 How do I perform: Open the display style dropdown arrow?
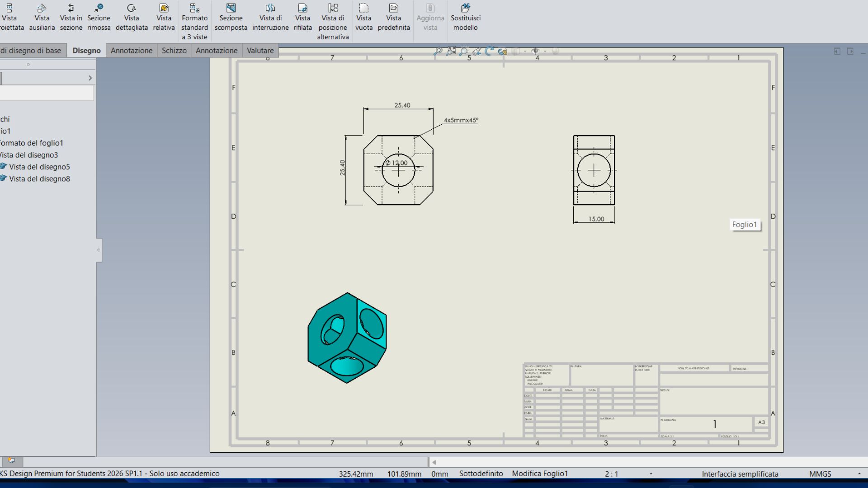pyautogui.click(x=525, y=52)
